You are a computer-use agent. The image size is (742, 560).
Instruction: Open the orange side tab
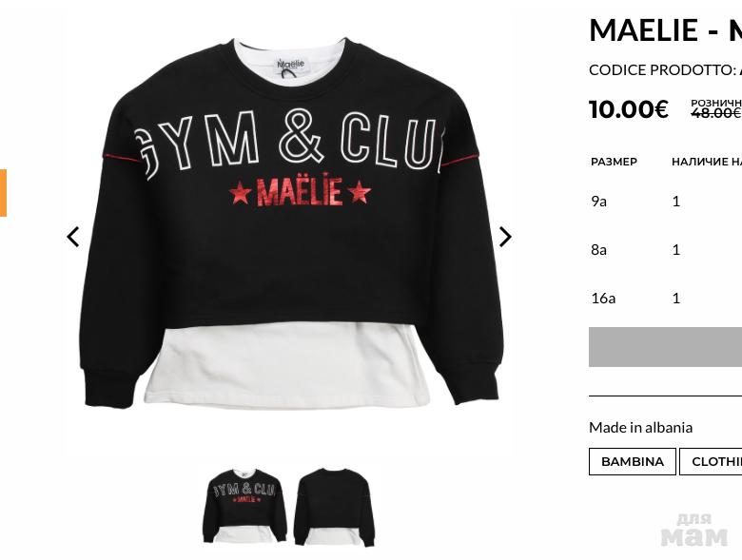pos(3,192)
